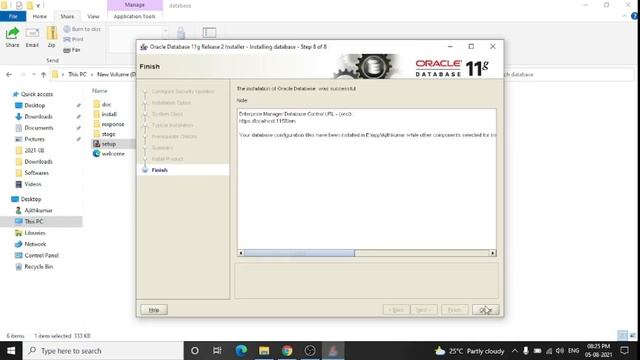640x360 pixels.
Task: Click the Back navigation arrow in Explorer
Action: (9, 74)
